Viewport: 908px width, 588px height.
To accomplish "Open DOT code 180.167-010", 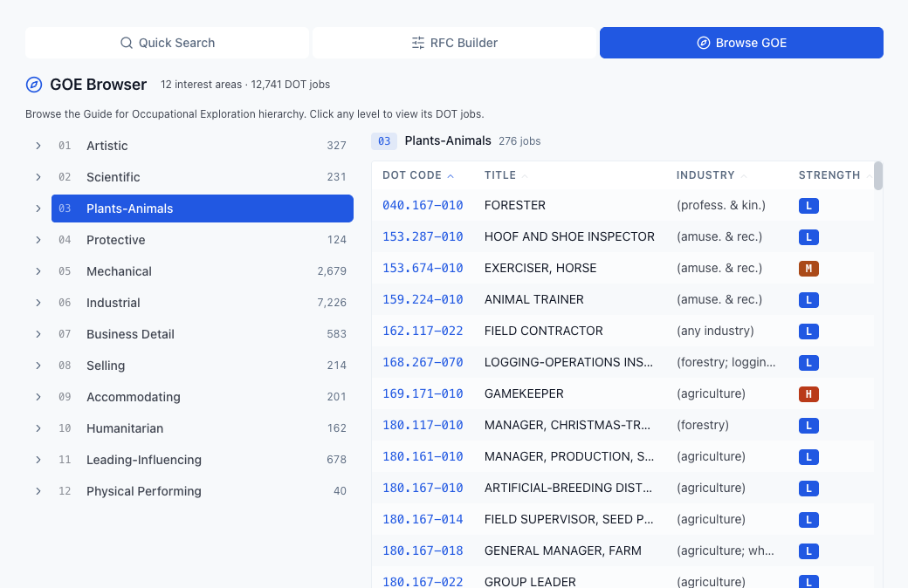I will click(x=423, y=488).
